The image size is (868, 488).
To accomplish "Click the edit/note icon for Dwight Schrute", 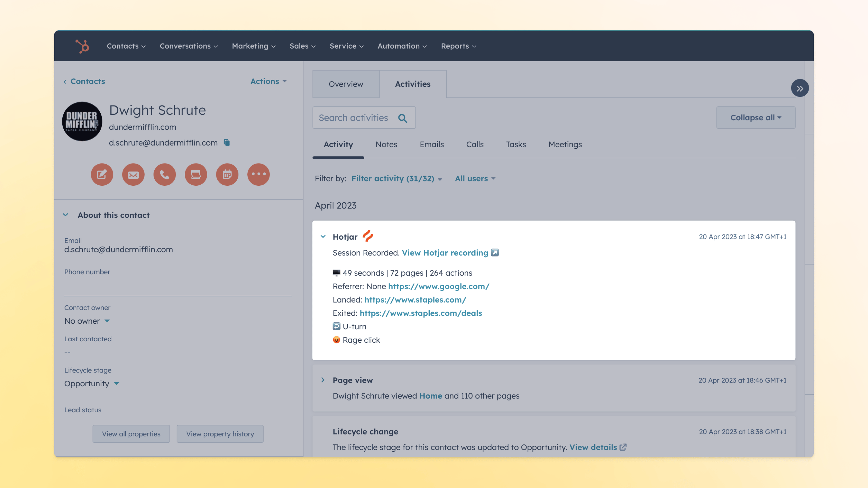I will tap(102, 174).
